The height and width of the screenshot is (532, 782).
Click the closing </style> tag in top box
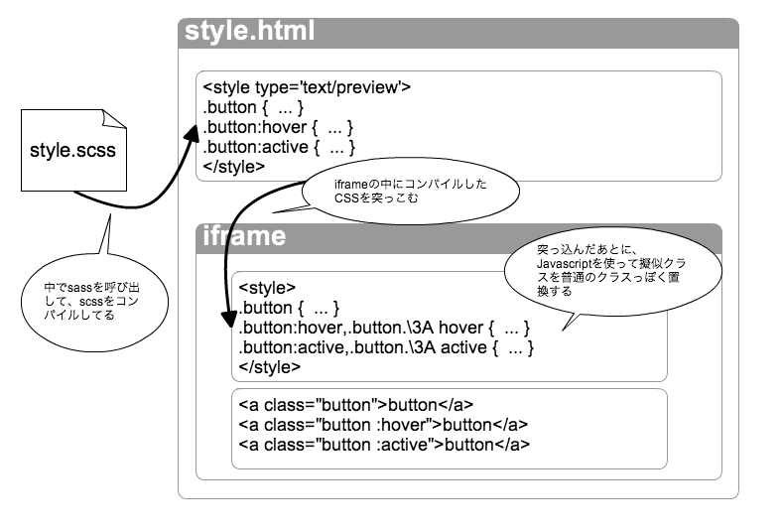(233, 167)
